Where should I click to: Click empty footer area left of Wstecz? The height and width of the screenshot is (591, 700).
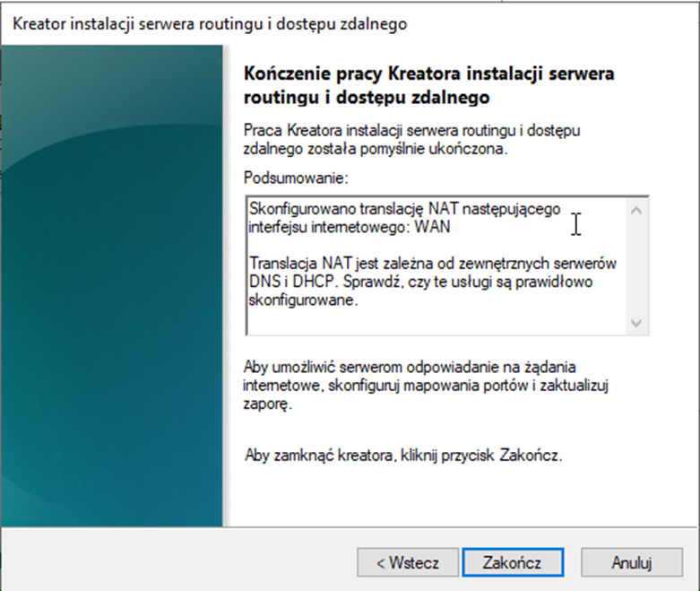pyautogui.click(x=179, y=562)
